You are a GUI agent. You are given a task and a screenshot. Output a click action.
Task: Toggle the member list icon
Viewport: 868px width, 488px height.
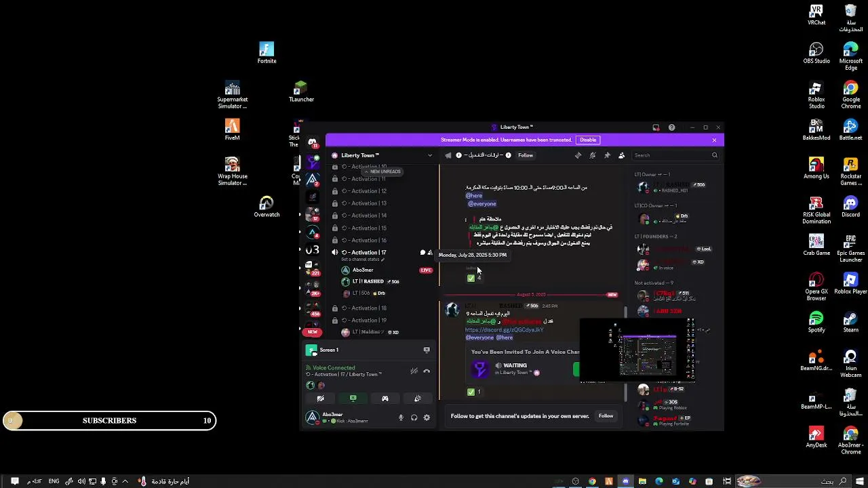click(x=621, y=155)
